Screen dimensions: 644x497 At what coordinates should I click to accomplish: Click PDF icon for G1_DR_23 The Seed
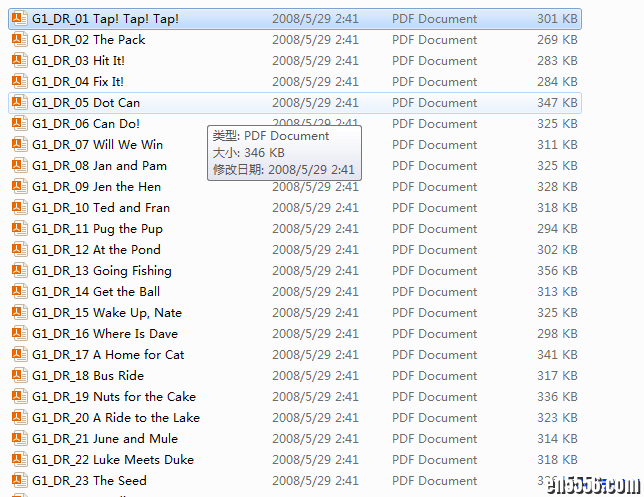coord(19,480)
